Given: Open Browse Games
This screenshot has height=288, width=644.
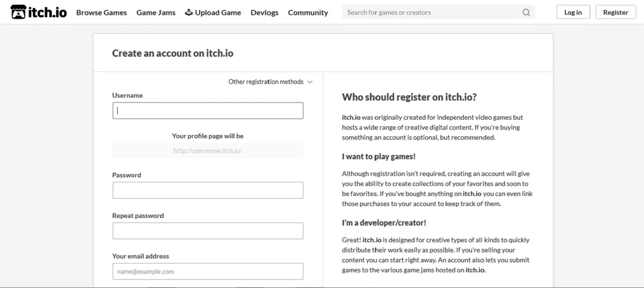Looking at the screenshot, I should (101, 12).
